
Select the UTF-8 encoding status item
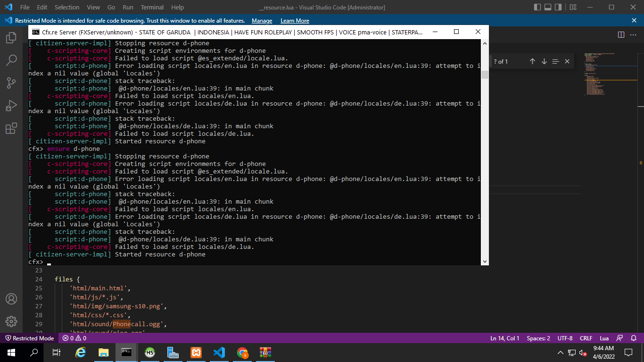coord(565,338)
